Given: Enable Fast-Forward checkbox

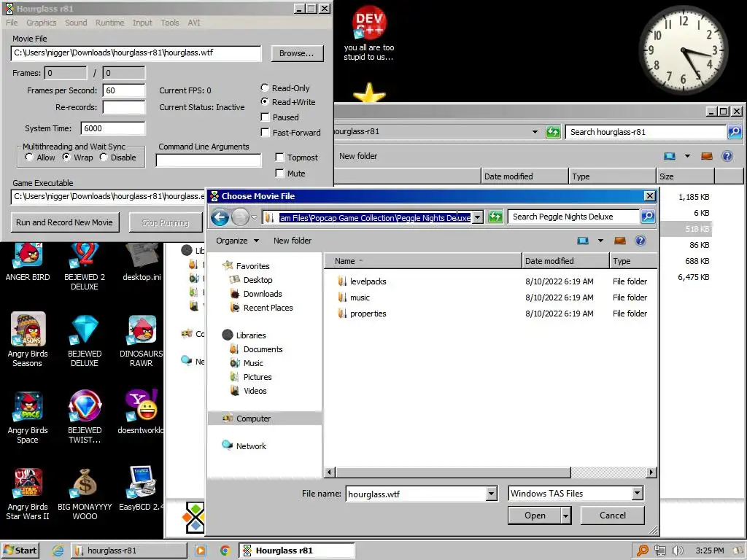Looking at the screenshot, I should pyautogui.click(x=266, y=133).
